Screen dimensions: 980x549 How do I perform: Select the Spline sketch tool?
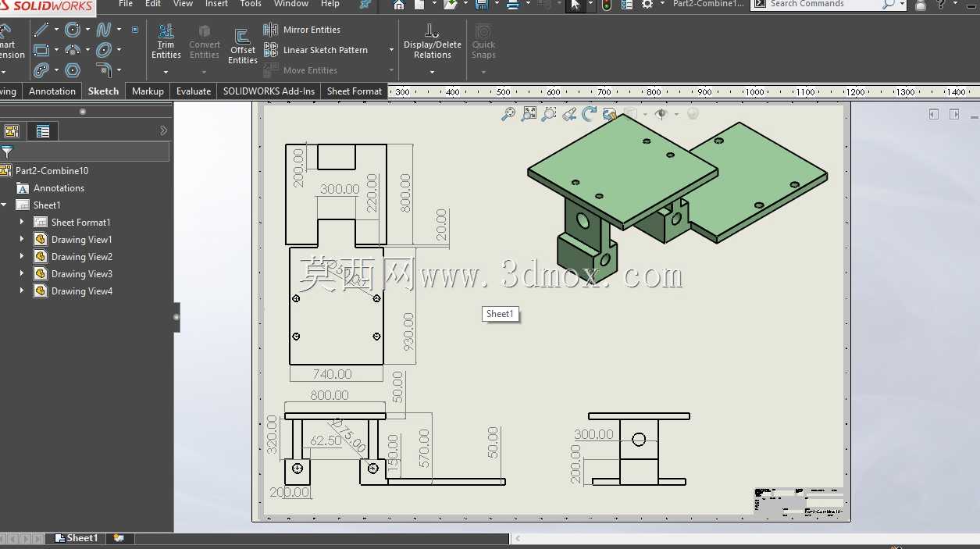pyautogui.click(x=104, y=30)
